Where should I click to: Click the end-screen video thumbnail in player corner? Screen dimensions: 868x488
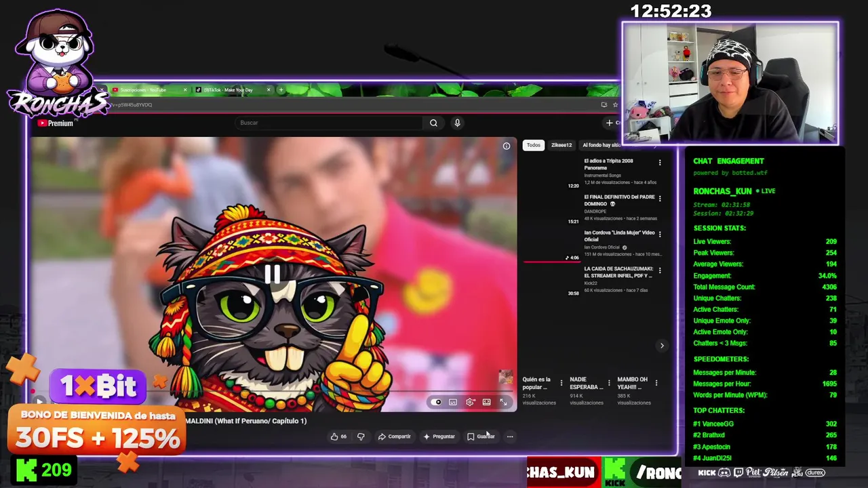506,378
